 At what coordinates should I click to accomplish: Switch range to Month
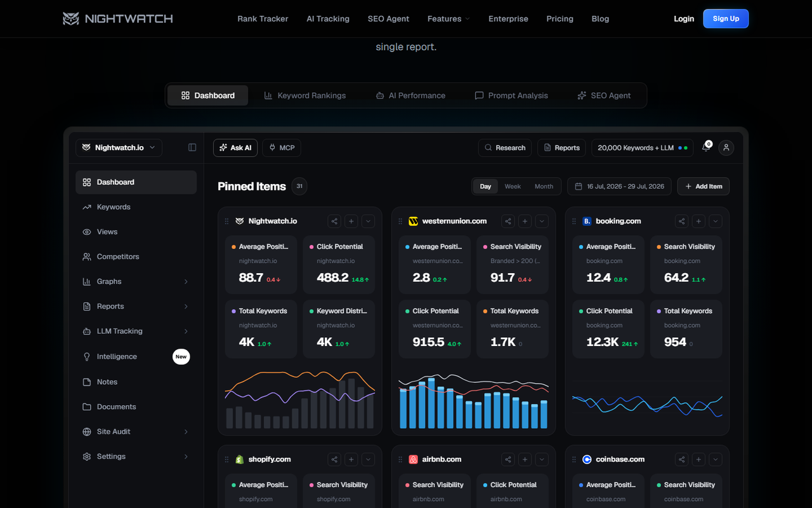[544, 186]
